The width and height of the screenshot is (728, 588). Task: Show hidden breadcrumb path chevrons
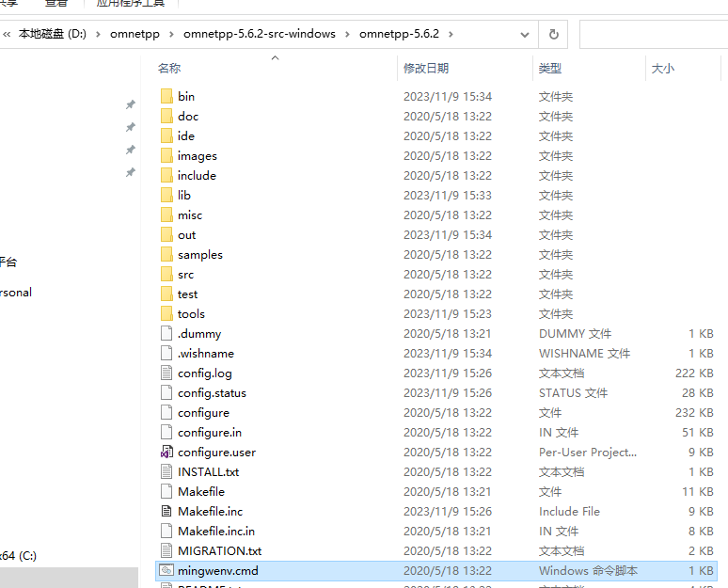pos(7,34)
